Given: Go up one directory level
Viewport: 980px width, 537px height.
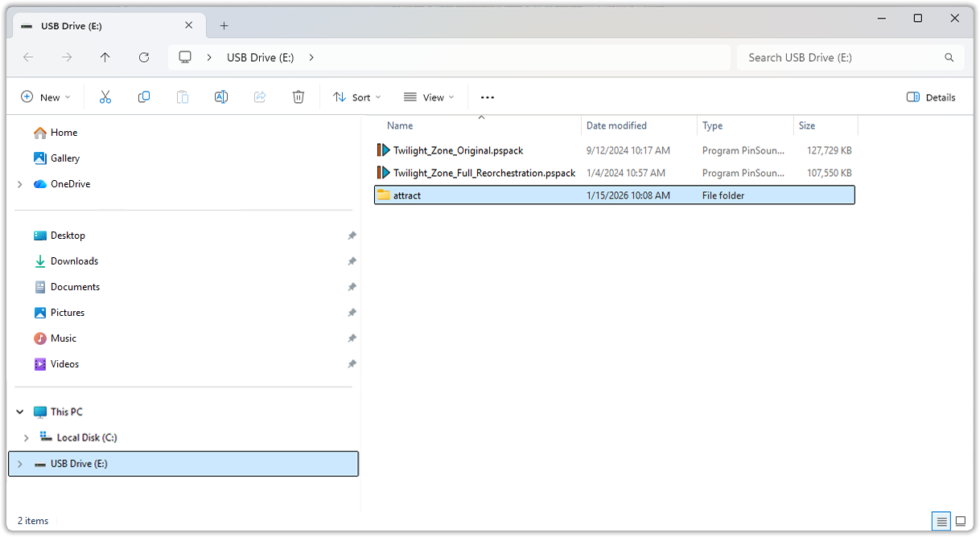Looking at the screenshot, I should point(105,57).
